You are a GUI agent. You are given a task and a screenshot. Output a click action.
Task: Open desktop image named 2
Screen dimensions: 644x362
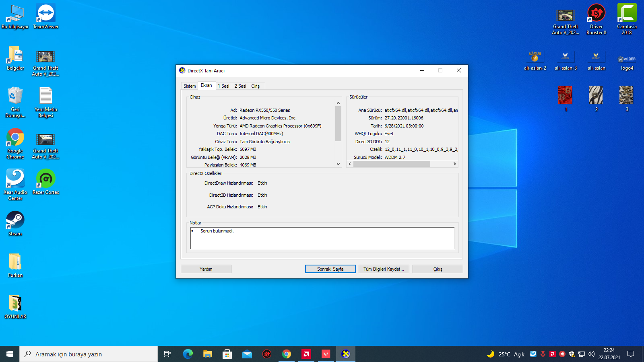596,99
